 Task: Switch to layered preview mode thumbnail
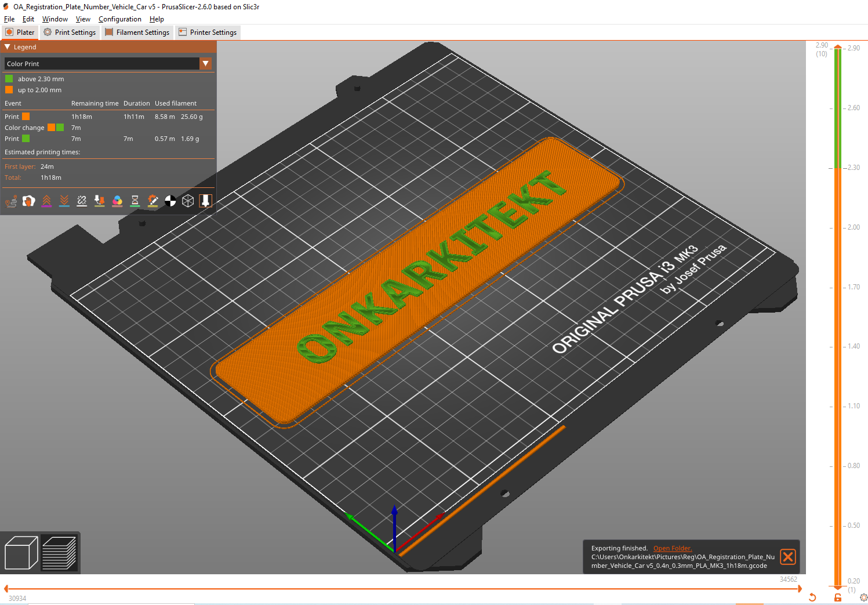click(60, 552)
